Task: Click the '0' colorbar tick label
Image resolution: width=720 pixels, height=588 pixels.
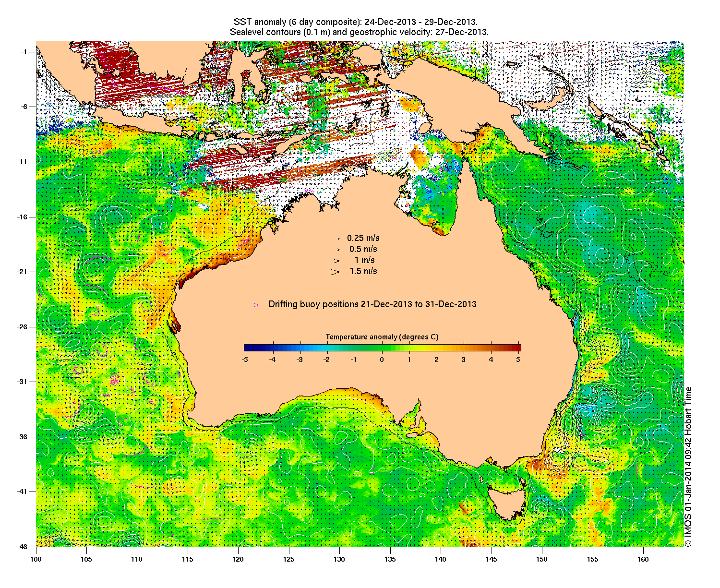Action: pyautogui.click(x=382, y=359)
